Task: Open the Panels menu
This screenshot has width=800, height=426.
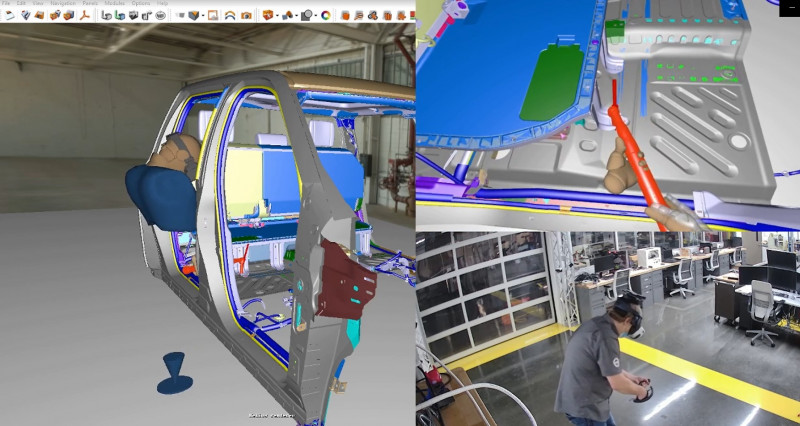Action: pyautogui.click(x=90, y=4)
